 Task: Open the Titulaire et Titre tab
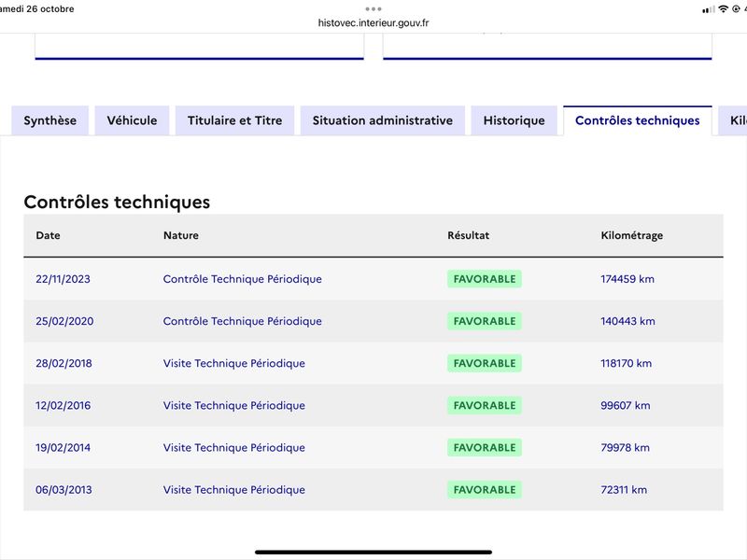(x=235, y=120)
